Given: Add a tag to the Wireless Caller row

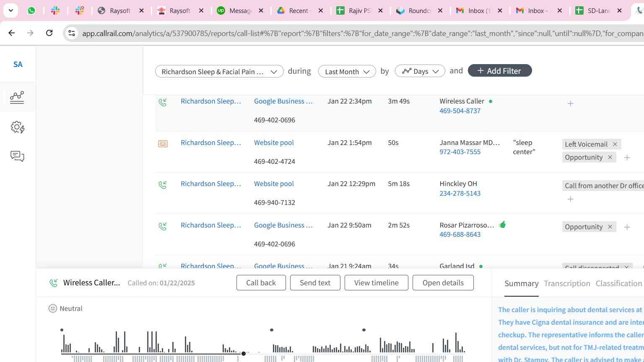Looking at the screenshot, I should click(570, 103).
